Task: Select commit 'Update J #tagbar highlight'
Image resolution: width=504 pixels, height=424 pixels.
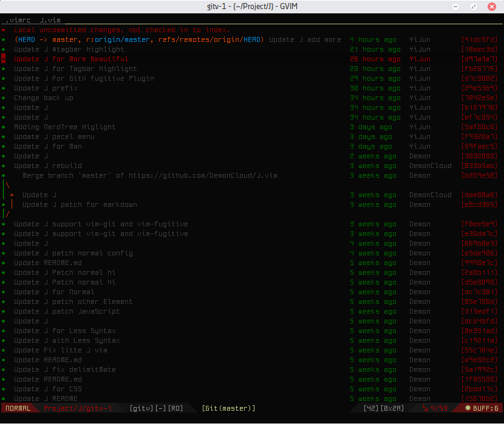Action: [69, 49]
